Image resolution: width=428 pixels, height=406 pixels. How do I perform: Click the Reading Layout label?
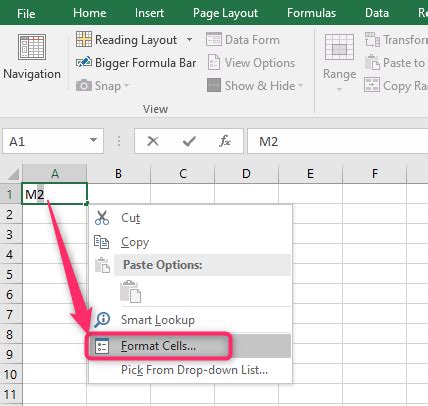click(136, 40)
